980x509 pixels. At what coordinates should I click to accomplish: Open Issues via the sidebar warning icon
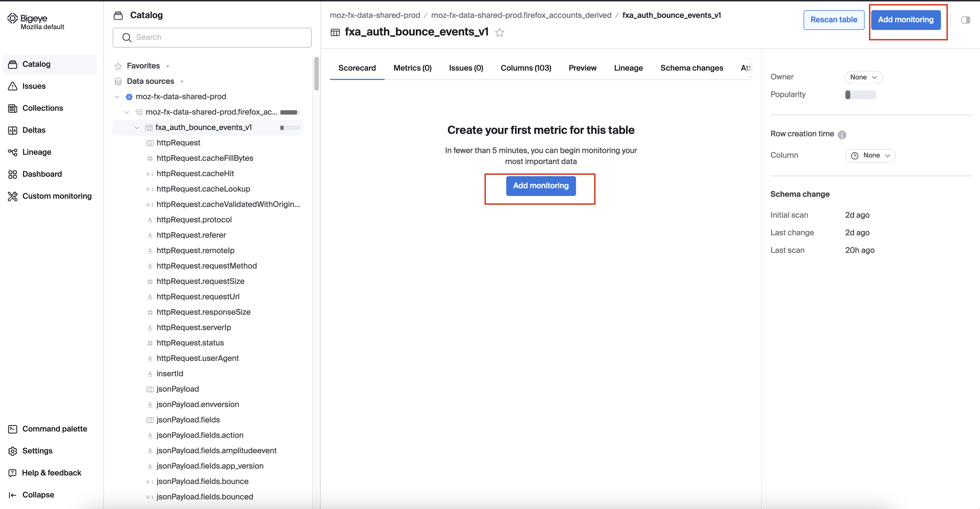pos(13,86)
